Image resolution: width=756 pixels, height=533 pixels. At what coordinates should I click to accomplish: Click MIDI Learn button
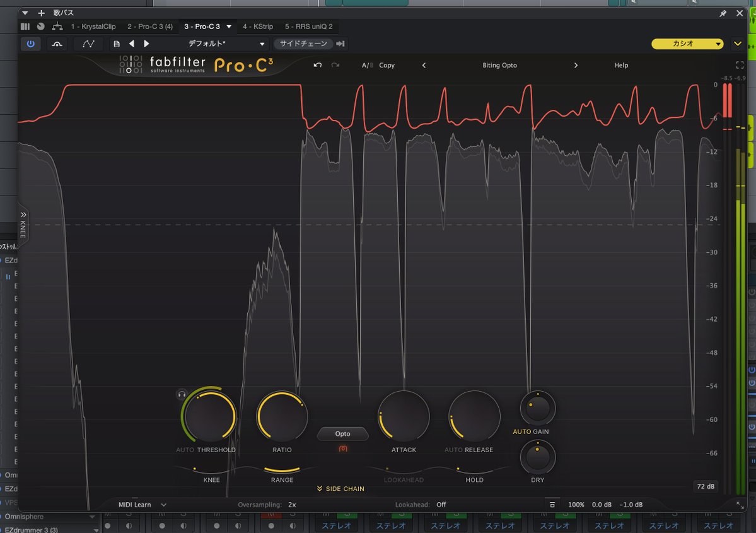134,505
